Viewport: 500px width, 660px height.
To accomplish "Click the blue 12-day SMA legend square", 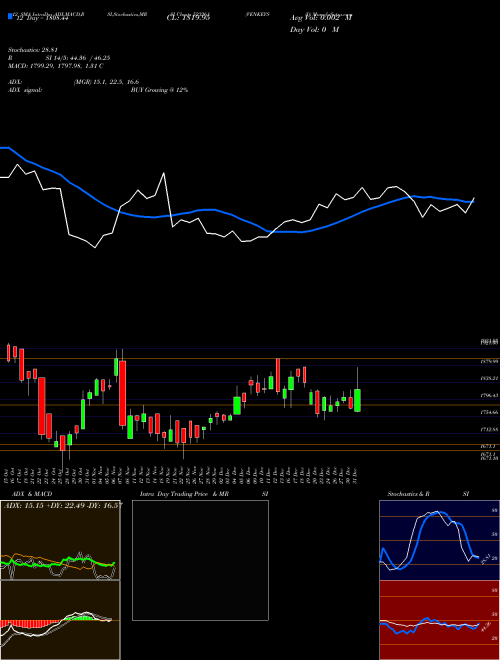I will point(11,16).
